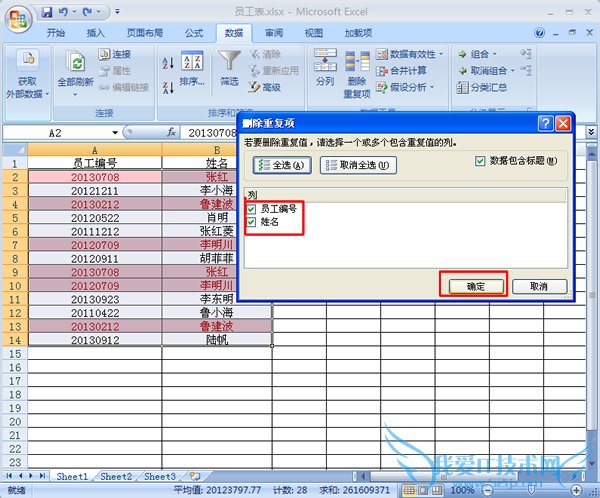
Task: Toggle the Filter funnel icon
Action: [230, 60]
